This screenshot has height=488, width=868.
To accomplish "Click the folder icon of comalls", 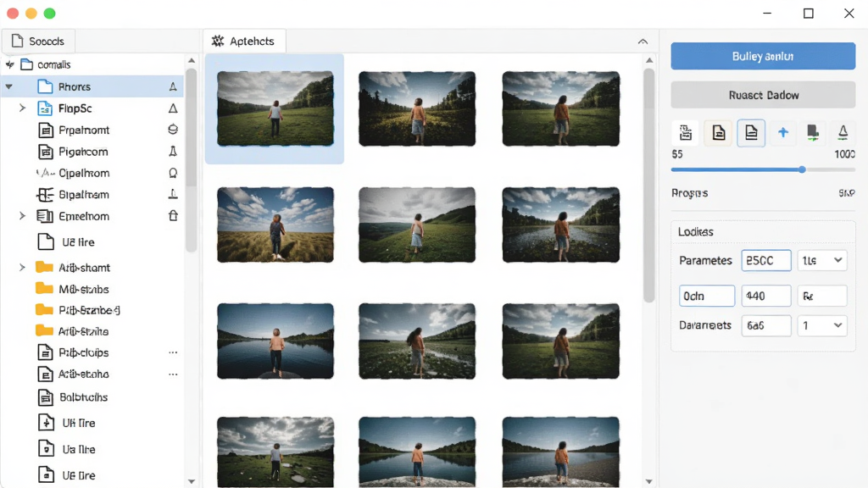I will tap(26, 64).
